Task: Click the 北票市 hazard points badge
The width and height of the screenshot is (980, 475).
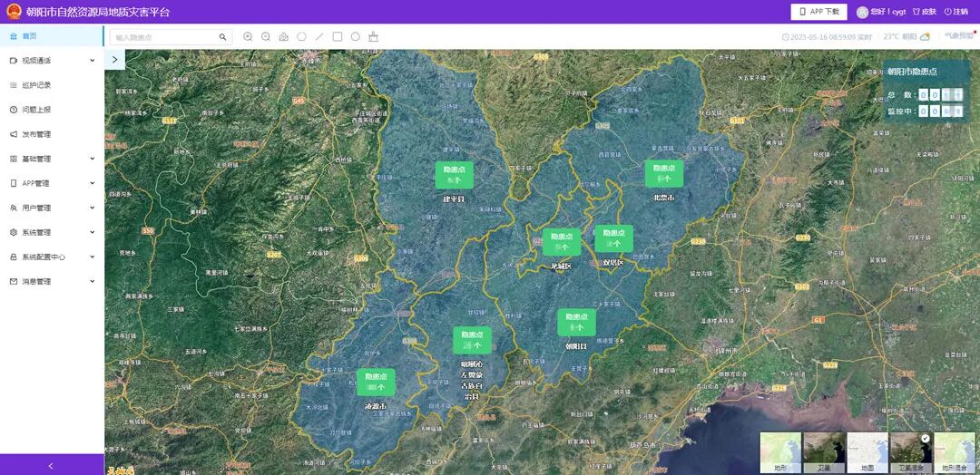Action: [664, 173]
